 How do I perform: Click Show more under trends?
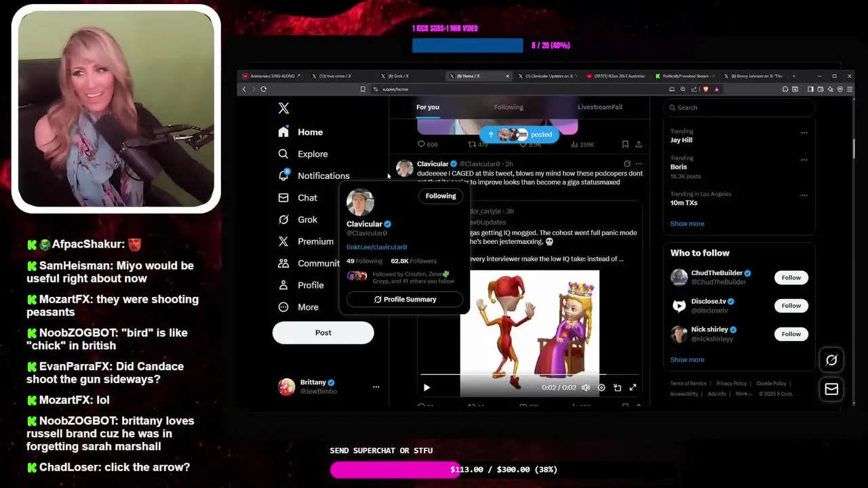(687, 224)
